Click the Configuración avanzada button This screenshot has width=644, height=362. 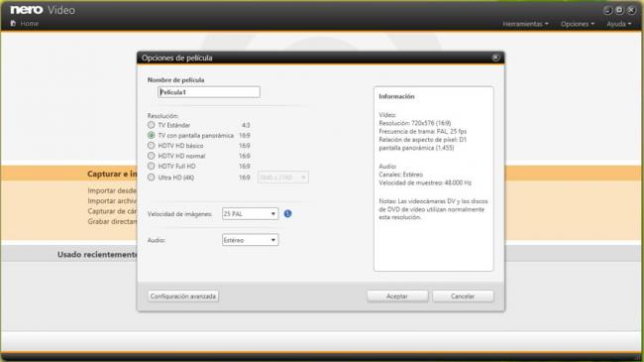pos(182,297)
